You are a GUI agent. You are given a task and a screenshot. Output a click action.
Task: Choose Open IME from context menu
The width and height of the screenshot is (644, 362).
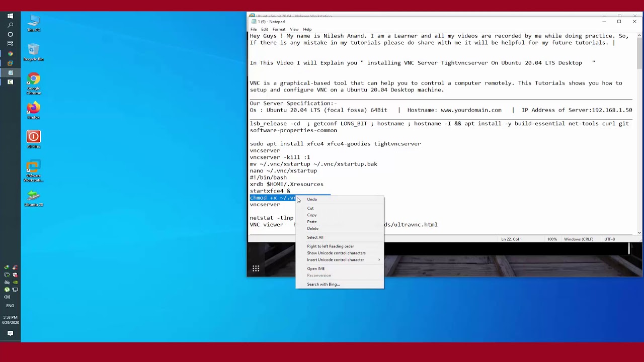coord(340,268)
